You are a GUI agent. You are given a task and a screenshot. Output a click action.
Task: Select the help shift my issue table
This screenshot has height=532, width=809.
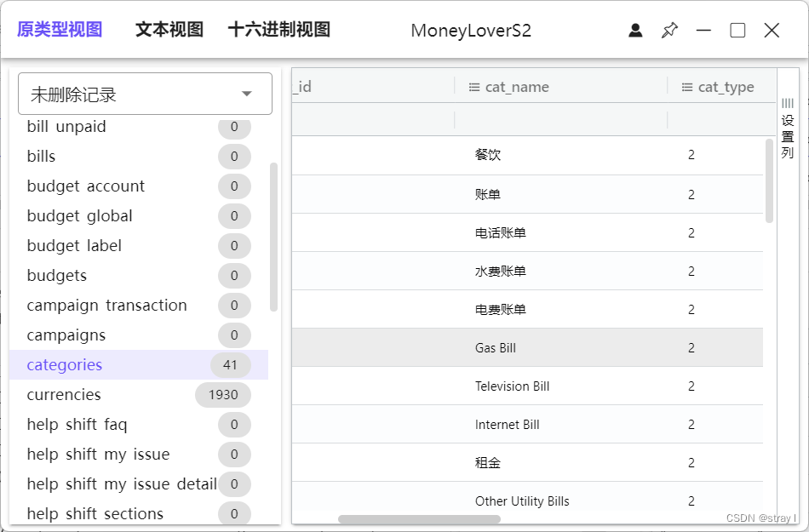click(139, 455)
